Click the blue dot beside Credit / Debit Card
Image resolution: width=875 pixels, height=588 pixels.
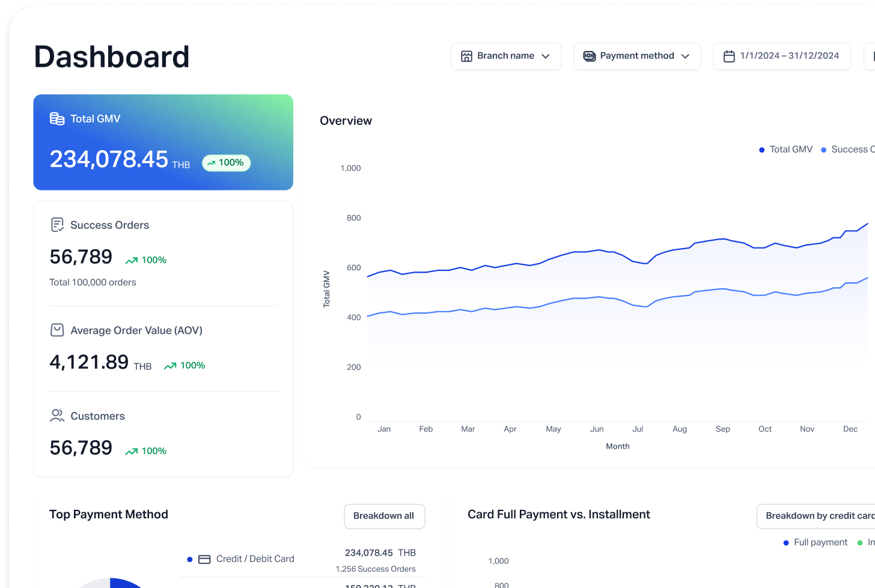[x=190, y=559]
